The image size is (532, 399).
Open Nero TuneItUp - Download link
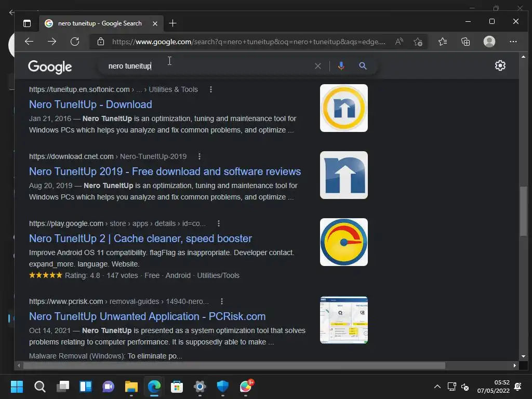[90, 104]
